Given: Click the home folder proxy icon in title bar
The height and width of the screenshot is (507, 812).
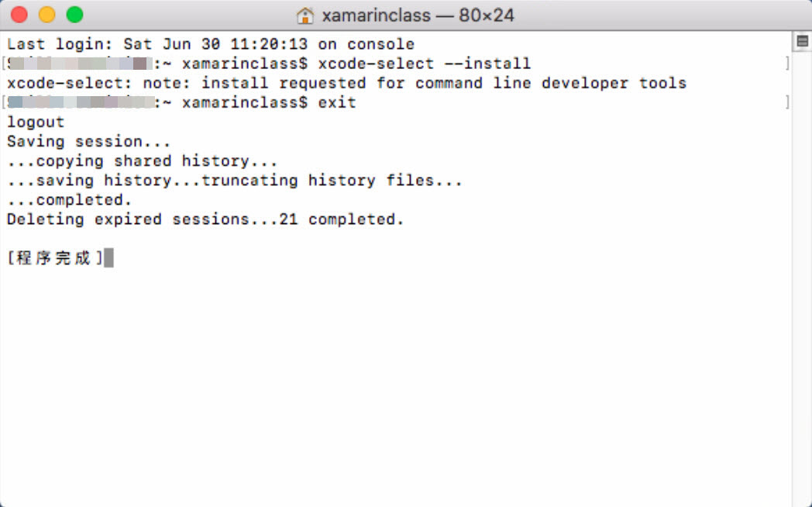Looking at the screenshot, I should 305,16.
